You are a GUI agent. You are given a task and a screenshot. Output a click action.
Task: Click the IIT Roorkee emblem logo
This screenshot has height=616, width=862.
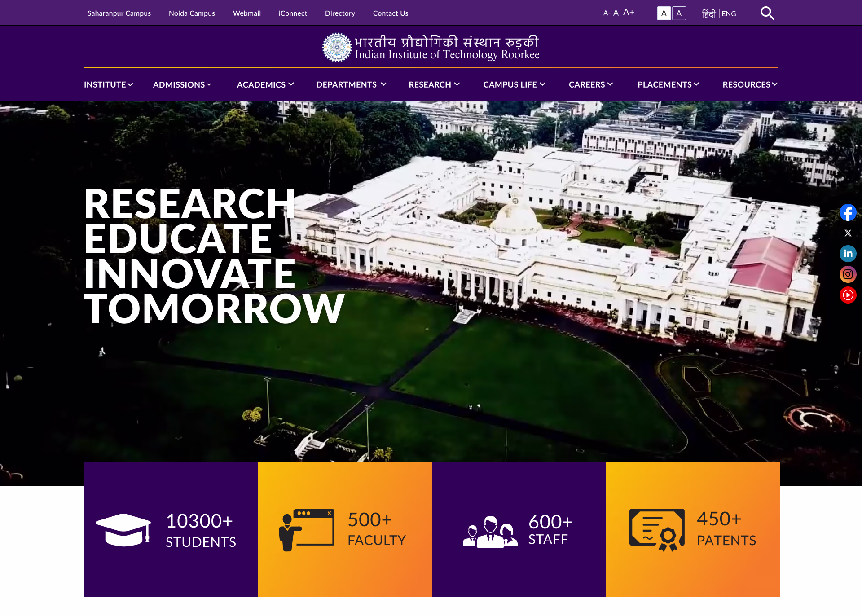pos(337,47)
